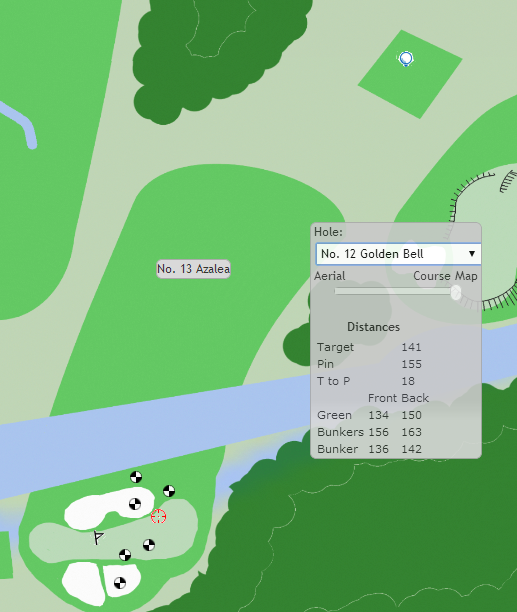Click the No. 13 Azalea hole label
Viewport: 517px width, 612px height.
194,269
